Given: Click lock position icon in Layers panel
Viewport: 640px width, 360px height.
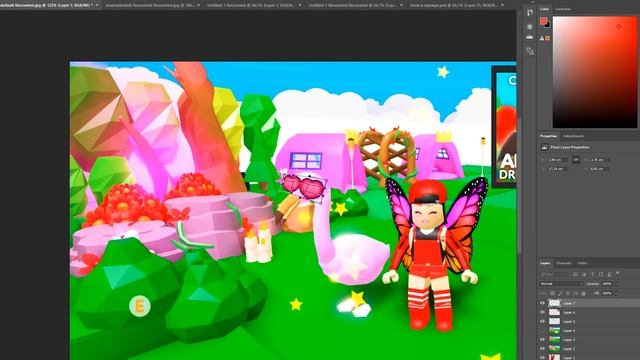Looking at the screenshot, I should [x=568, y=293].
